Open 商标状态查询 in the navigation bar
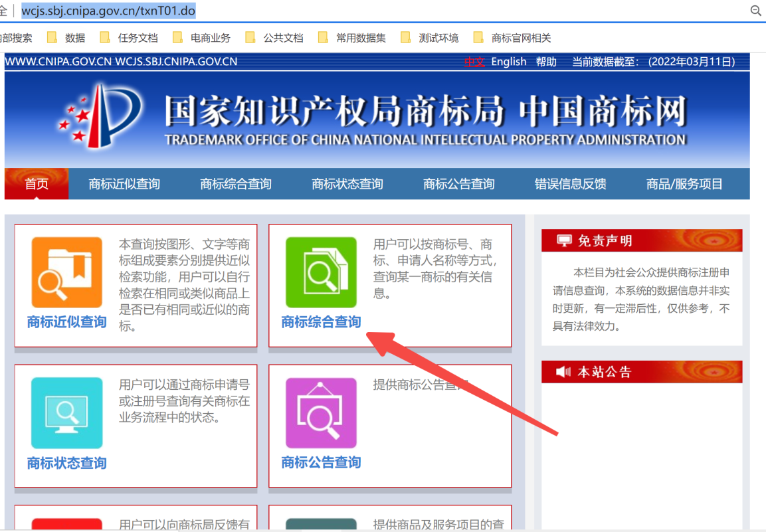This screenshot has width=766, height=532. pos(347,184)
